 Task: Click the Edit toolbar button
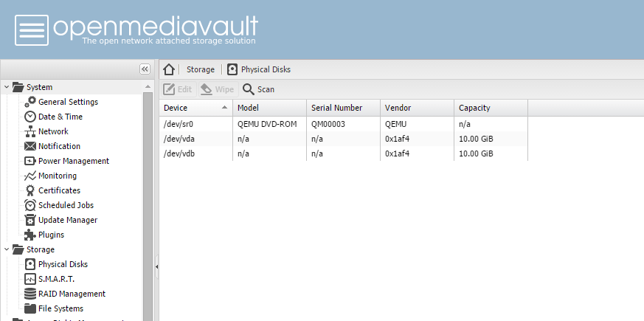pos(179,89)
